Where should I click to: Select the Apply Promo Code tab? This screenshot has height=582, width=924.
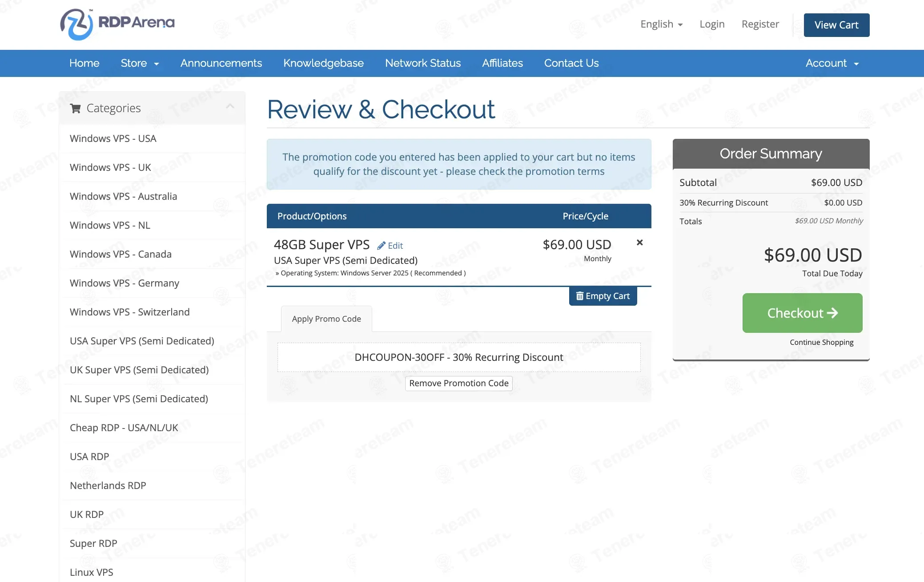[x=326, y=319]
